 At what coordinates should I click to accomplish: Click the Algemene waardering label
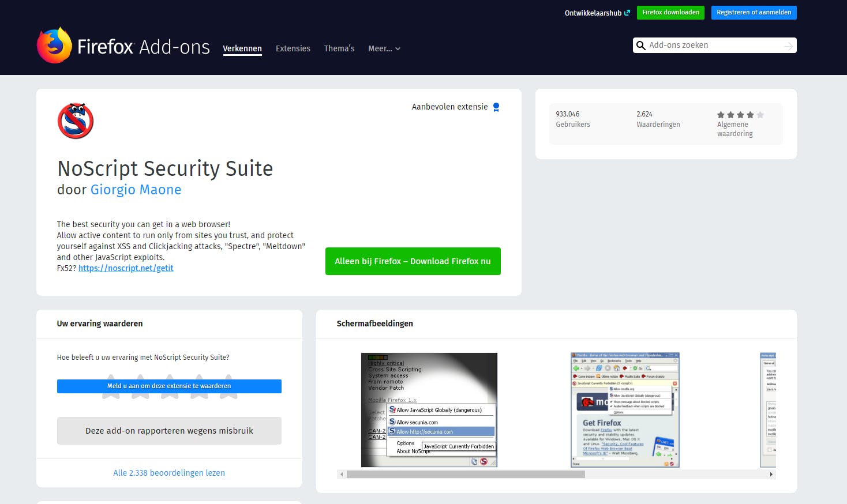coord(735,129)
